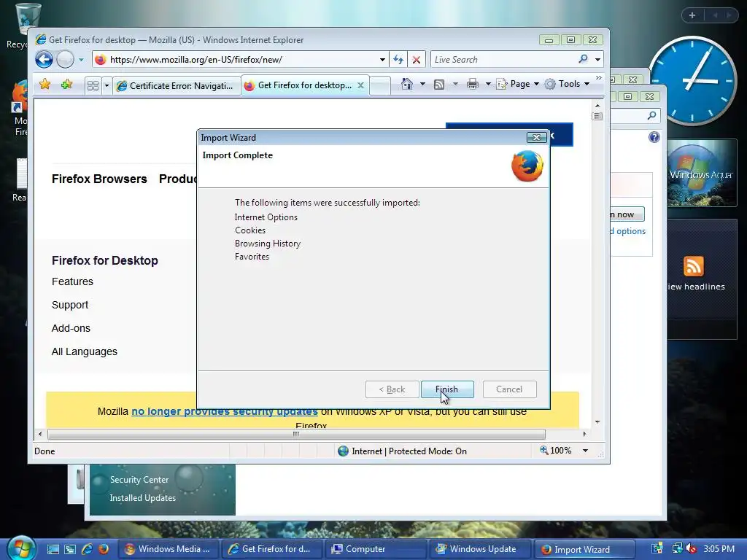Show more command bar items chevron
Image resolution: width=747 pixels, height=560 pixels.
pos(599,77)
